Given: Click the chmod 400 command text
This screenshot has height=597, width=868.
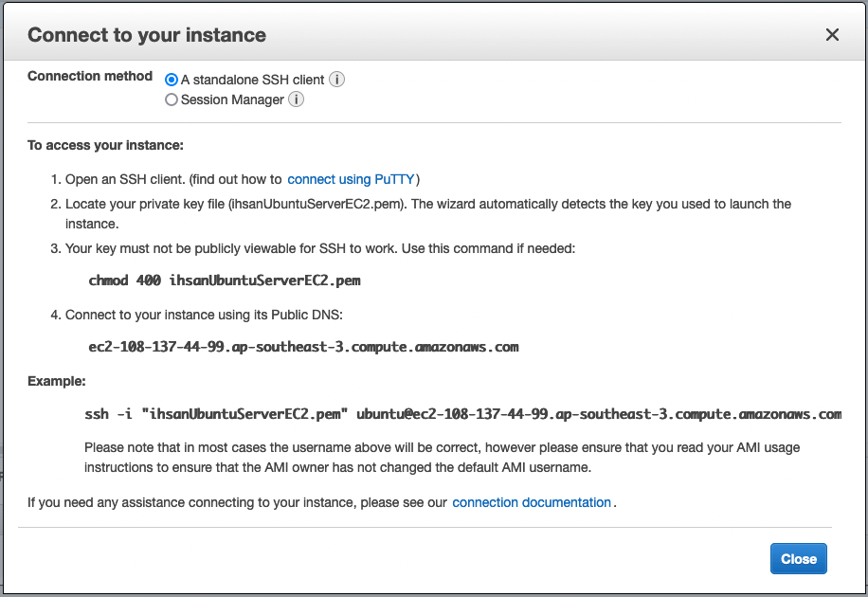Looking at the screenshot, I should (x=225, y=280).
